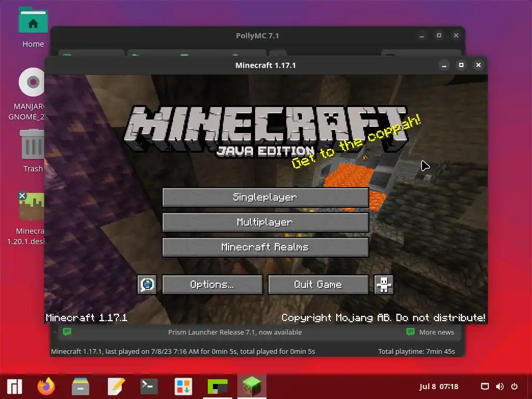Launch Firefox from the taskbar
This screenshot has height=399, width=532.
coord(46,387)
